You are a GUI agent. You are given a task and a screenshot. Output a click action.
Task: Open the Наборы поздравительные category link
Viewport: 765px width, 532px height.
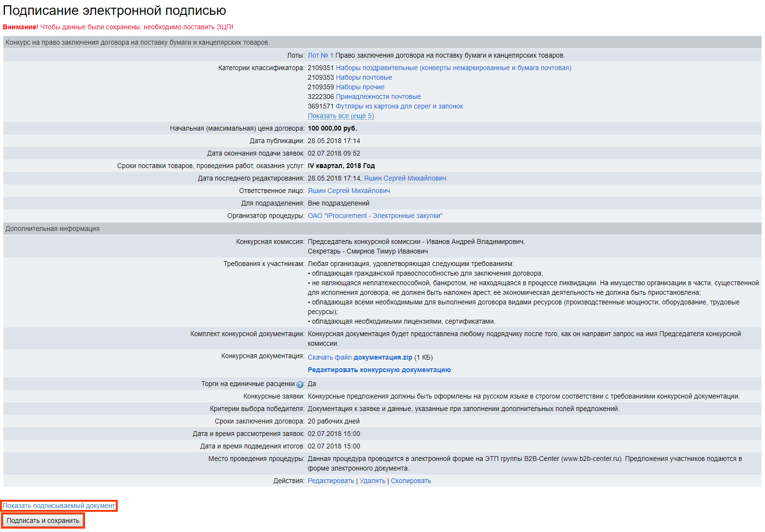click(x=453, y=68)
